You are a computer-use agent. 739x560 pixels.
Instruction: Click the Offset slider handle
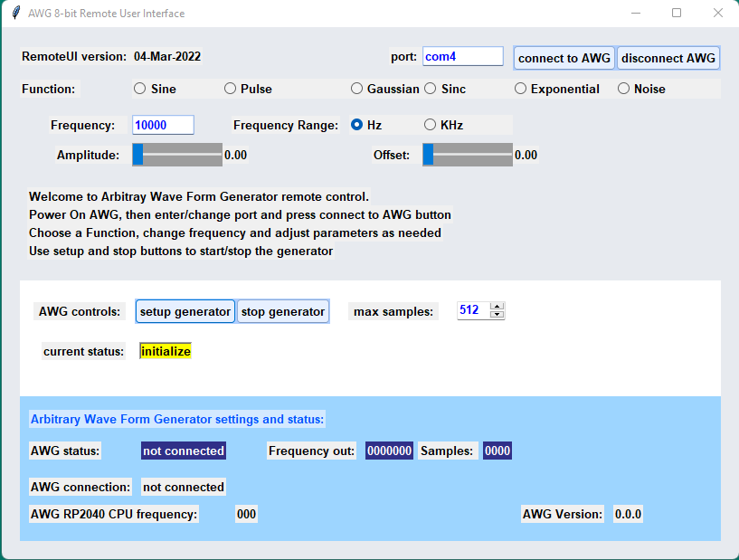[x=428, y=155]
